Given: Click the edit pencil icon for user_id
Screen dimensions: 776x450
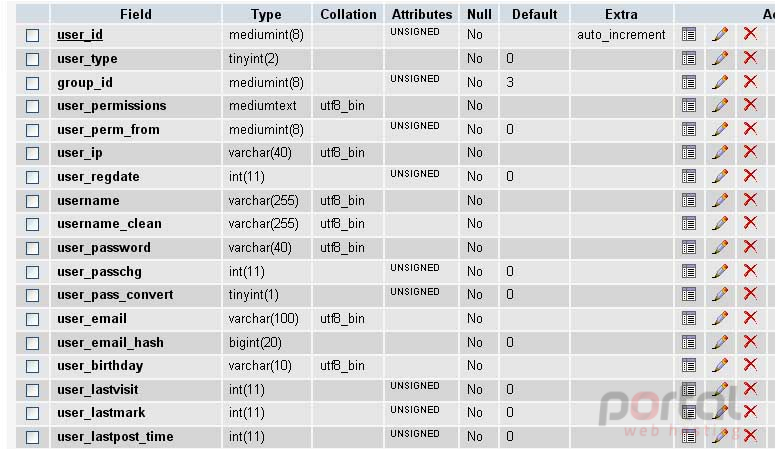Looking at the screenshot, I should [720, 34].
